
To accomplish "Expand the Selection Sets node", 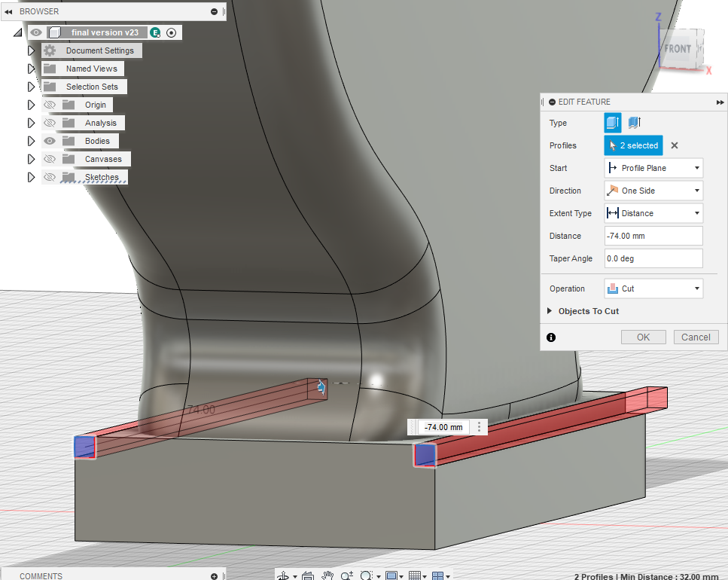I will click(x=31, y=87).
